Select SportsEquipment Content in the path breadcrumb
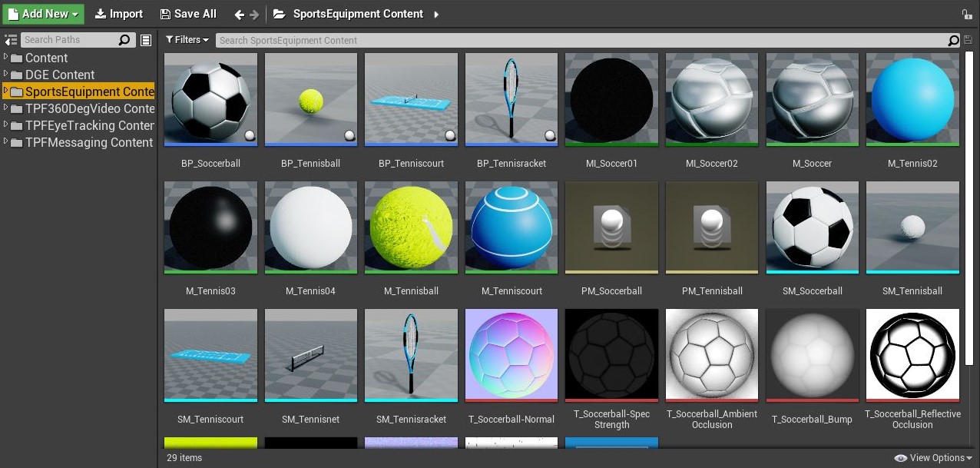This screenshot has height=468, width=980. 358,14
